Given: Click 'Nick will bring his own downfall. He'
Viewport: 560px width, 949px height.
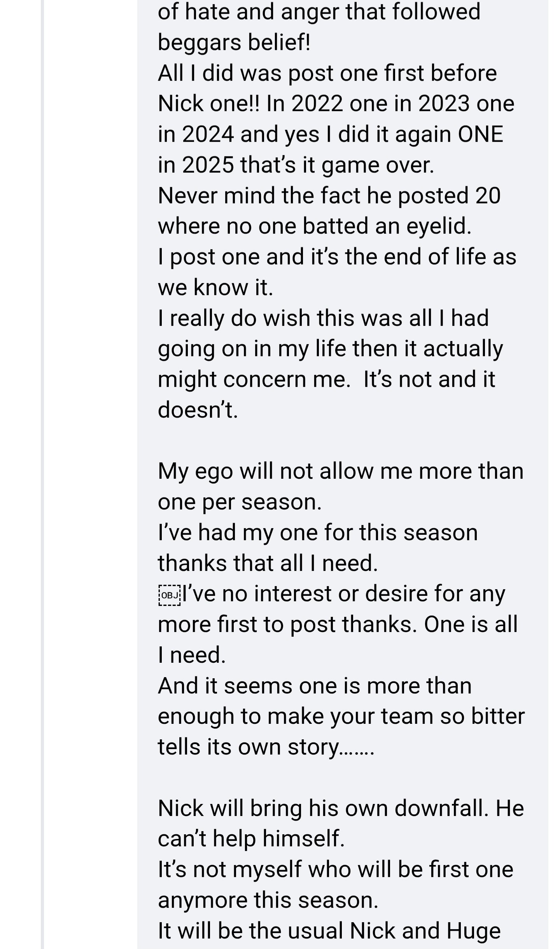Looking at the screenshot, I should pyautogui.click(x=341, y=808).
